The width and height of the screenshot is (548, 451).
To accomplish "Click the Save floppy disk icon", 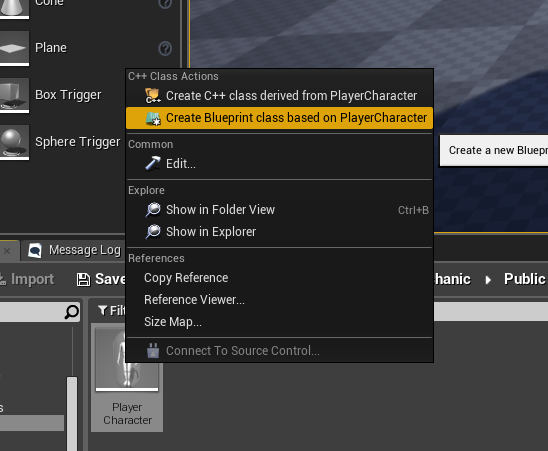I will [x=83, y=279].
